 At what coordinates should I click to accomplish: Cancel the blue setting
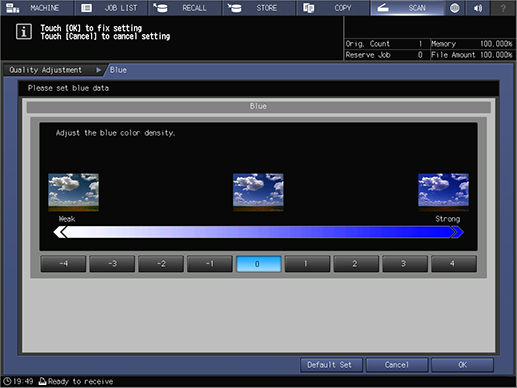[x=397, y=365]
